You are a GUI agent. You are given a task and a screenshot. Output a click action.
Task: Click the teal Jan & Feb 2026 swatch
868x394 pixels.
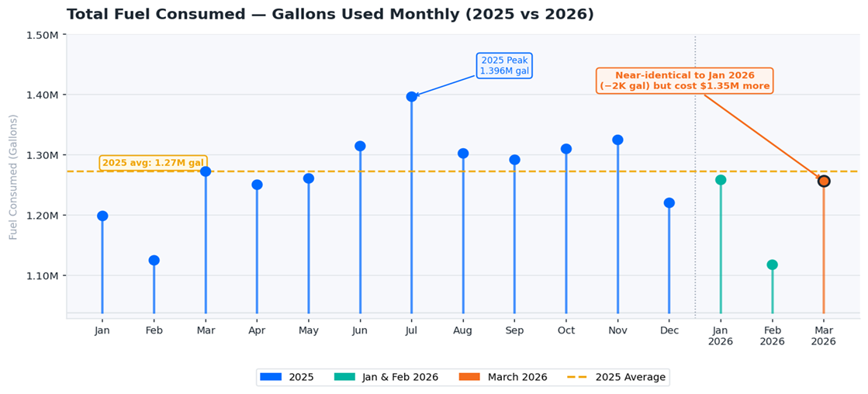(x=344, y=377)
